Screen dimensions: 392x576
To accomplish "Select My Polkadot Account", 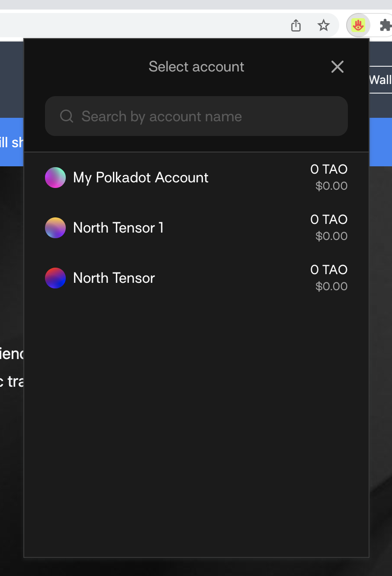I will [196, 178].
